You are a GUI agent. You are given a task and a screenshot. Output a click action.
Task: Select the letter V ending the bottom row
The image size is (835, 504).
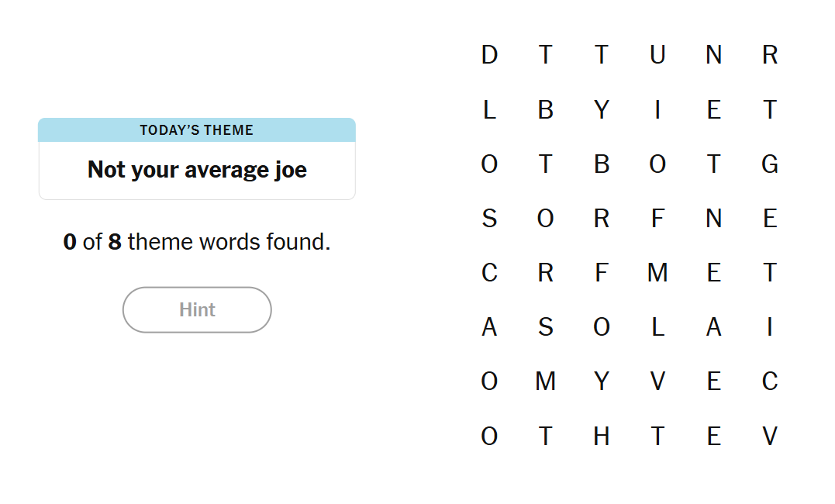770,437
